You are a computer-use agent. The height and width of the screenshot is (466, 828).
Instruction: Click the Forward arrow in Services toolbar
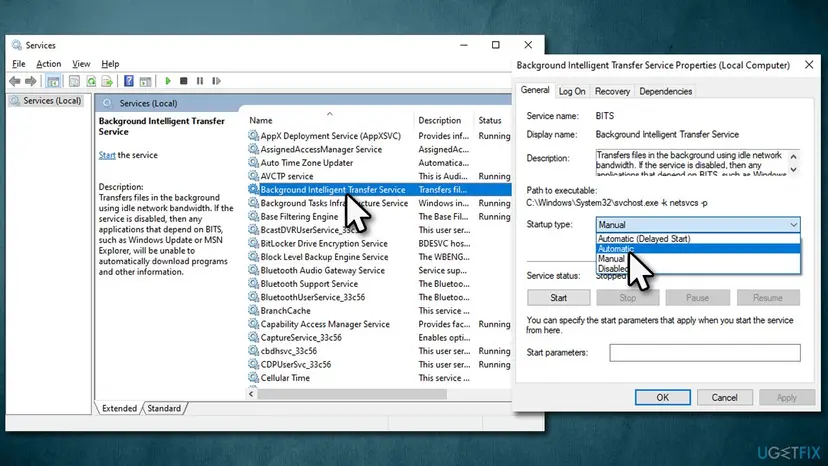31,81
